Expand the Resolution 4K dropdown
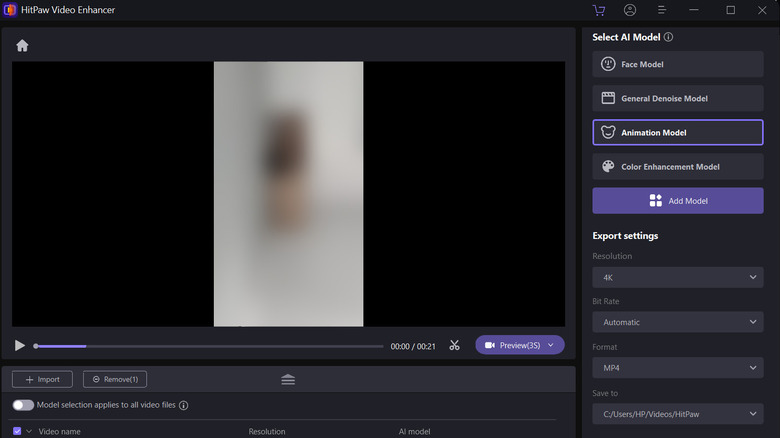780x438 pixels. (677, 277)
